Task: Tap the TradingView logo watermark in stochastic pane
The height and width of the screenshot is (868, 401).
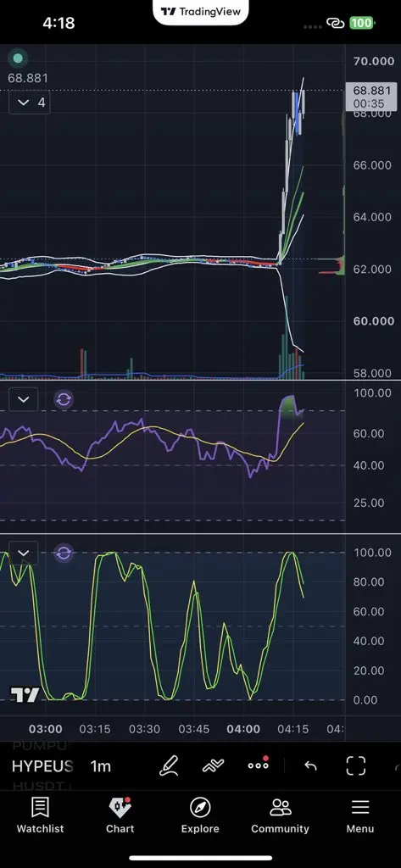Action: tap(25, 694)
